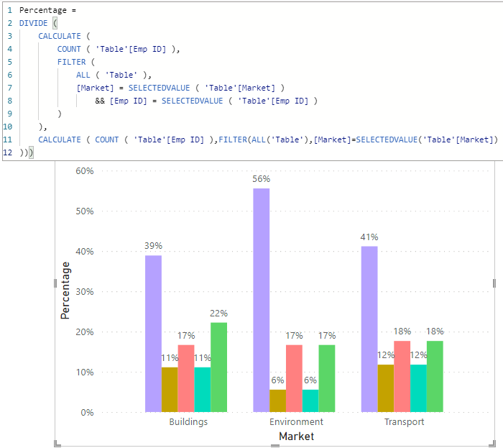Click the closing parentheses on line 12

pos(27,152)
